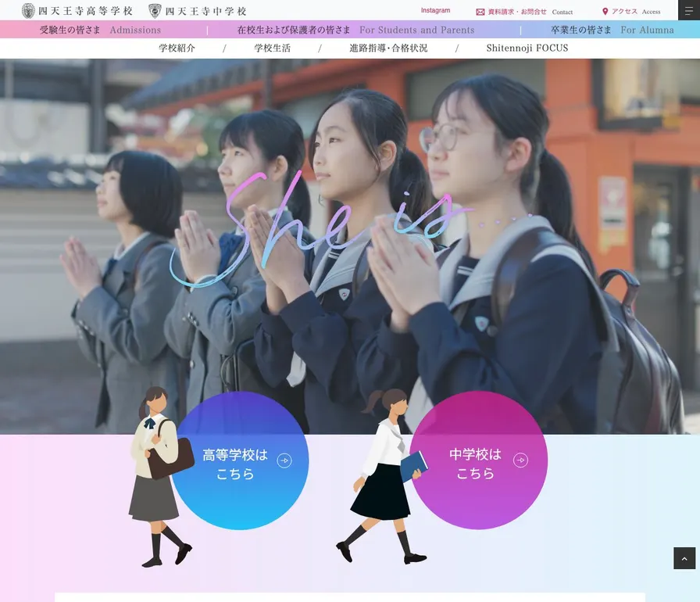
Task: Select 在校生および保護者の皆さま tab
Action: point(355,30)
